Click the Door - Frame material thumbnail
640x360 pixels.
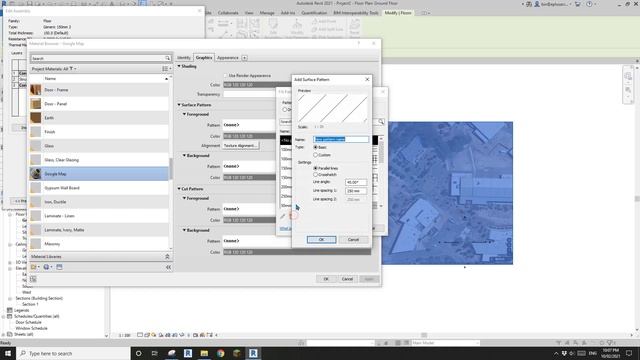click(x=36, y=90)
